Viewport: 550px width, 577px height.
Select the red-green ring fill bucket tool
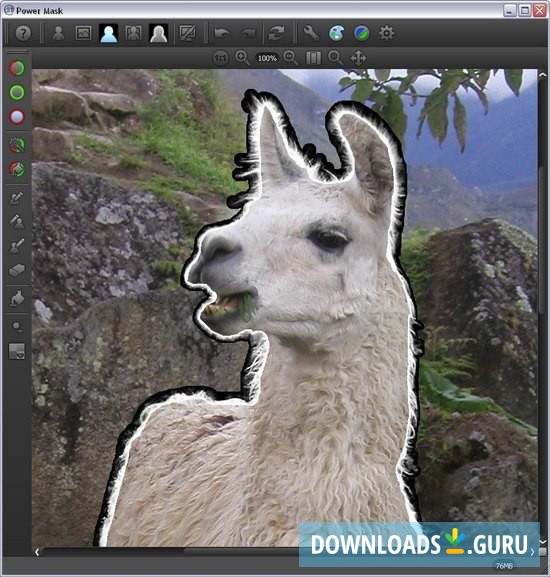(17, 169)
